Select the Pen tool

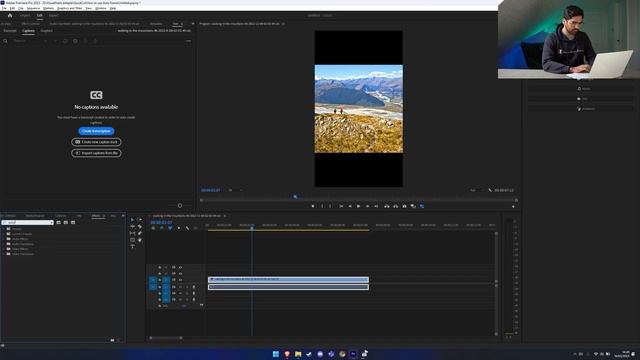(x=140, y=233)
